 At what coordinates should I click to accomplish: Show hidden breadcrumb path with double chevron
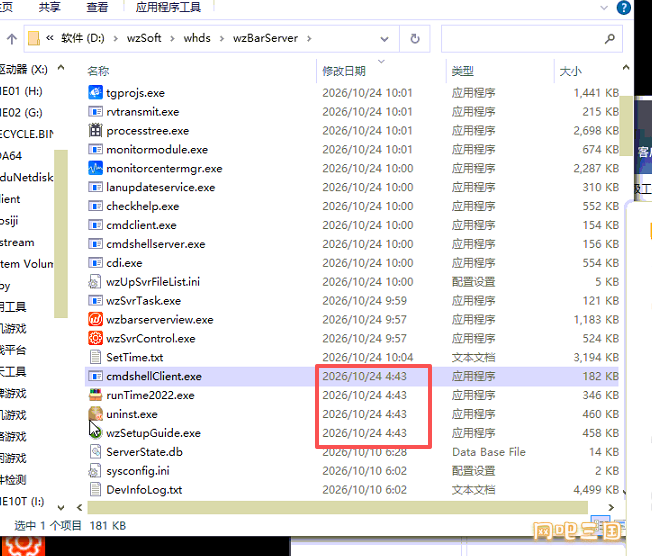(x=50, y=38)
